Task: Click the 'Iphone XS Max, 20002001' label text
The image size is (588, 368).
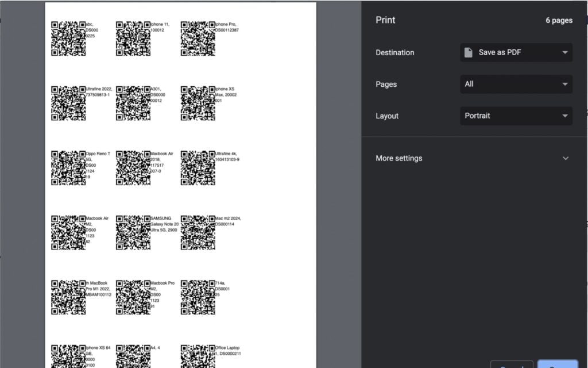Action: click(x=226, y=95)
